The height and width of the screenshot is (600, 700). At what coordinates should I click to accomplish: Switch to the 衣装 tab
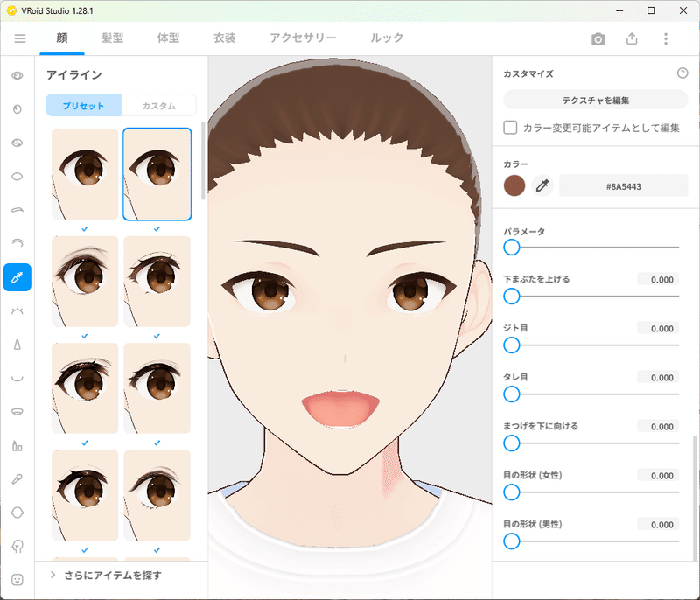[225, 38]
